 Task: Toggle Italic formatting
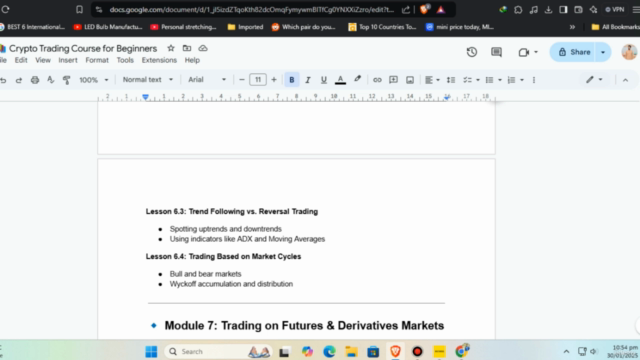308,80
